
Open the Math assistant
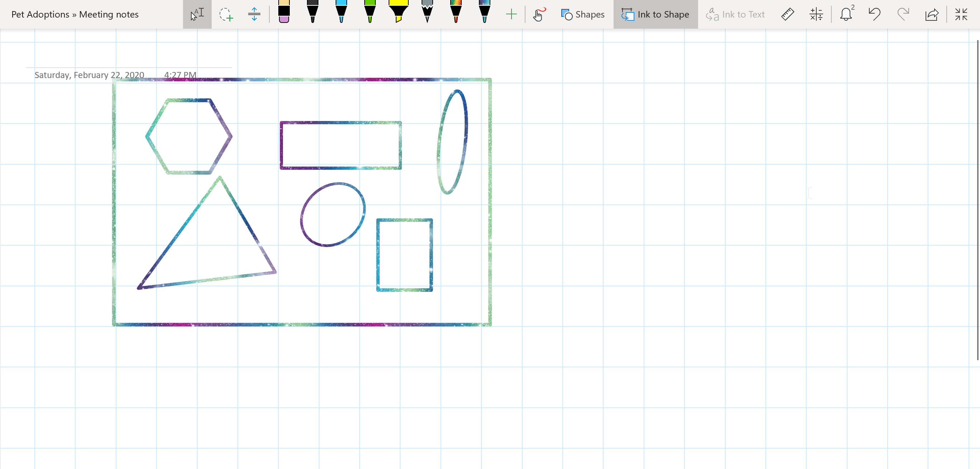click(816, 14)
